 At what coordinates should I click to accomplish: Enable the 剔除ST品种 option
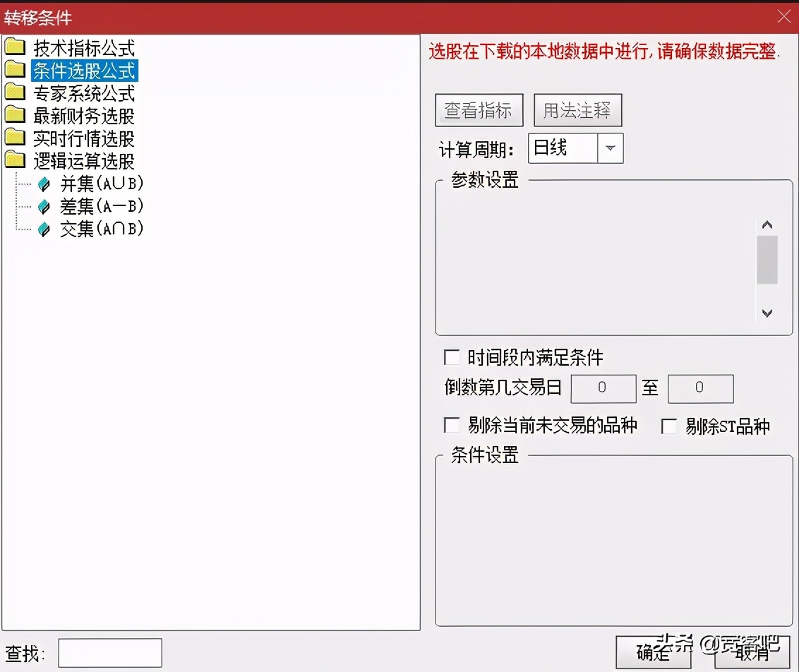point(668,426)
